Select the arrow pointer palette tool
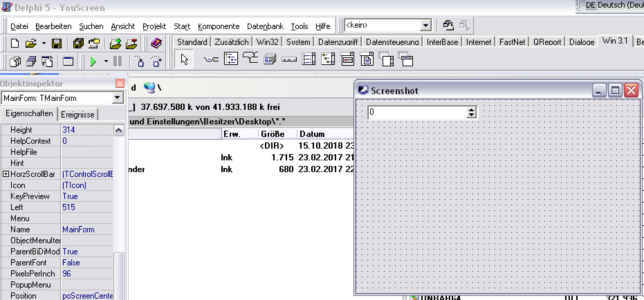The width and height of the screenshot is (644, 300). [x=184, y=59]
